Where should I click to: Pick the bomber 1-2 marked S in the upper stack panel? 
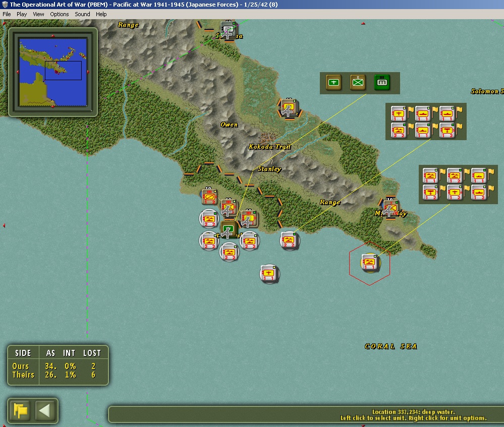pyautogui.click(x=447, y=131)
